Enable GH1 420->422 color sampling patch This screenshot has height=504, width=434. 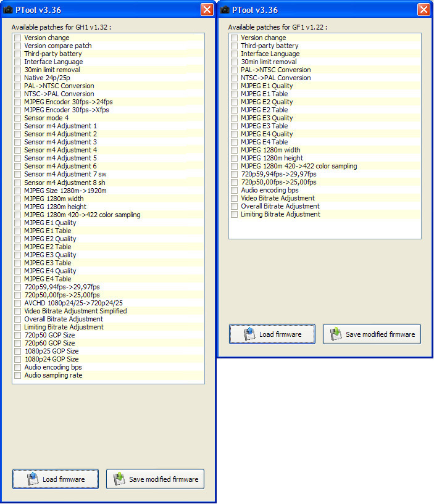[x=18, y=215]
